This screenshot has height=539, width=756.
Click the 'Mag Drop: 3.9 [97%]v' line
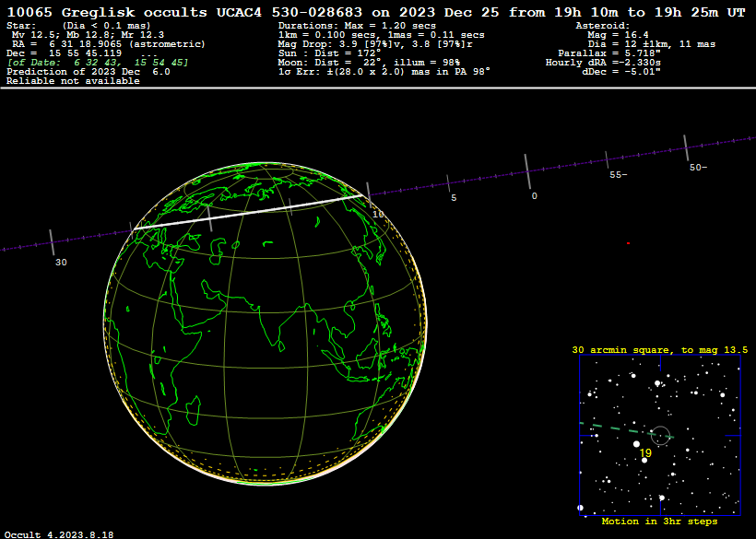375,44
